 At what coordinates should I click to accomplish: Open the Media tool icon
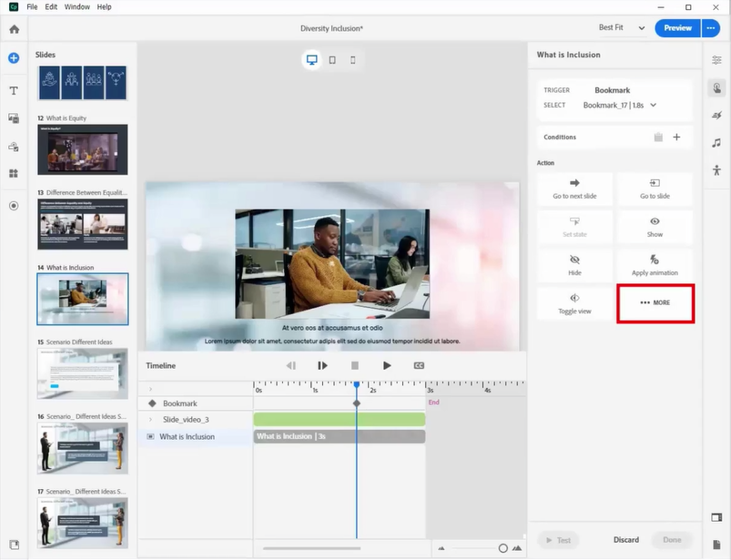[x=14, y=118]
